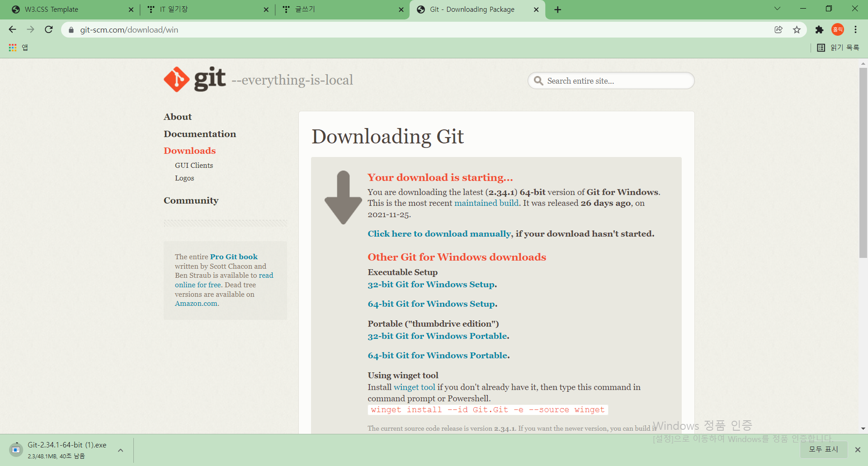Download 32-bit Git for Windows Portable
The image size is (868, 466).
tap(438, 336)
